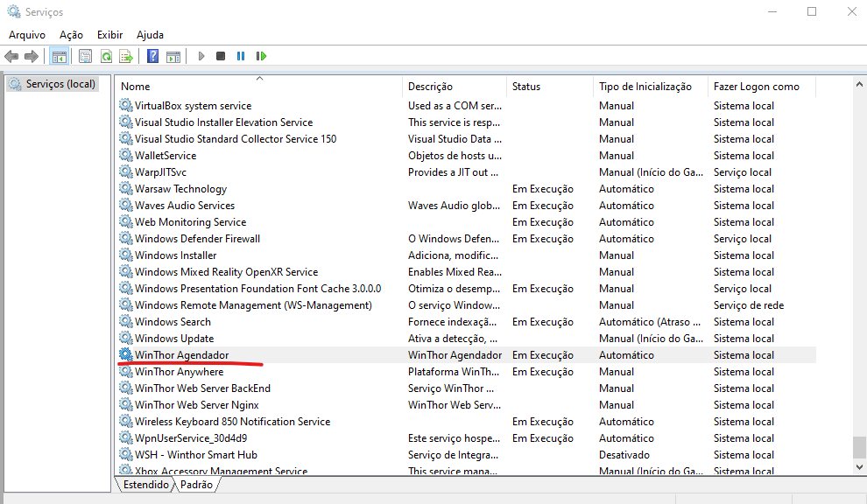Click Fornece indexaçã... description cell
Viewport: 867px width, 504px height.
[452, 322]
